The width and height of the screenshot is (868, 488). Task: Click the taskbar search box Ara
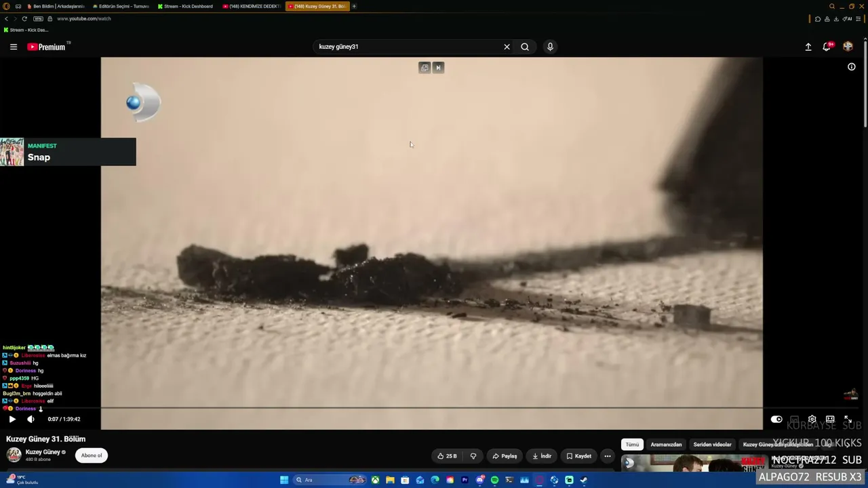[x=330, y=480]
